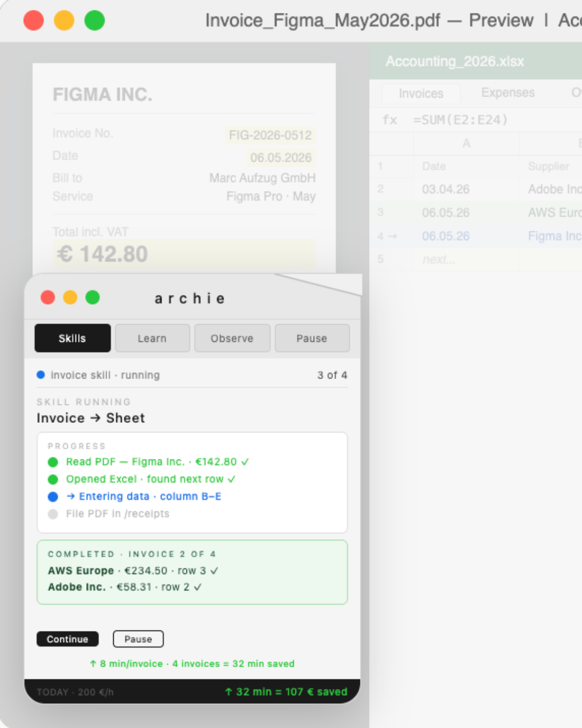Click the blue invoice skill running status dot
Screen dimensions: 582x728
40,375
